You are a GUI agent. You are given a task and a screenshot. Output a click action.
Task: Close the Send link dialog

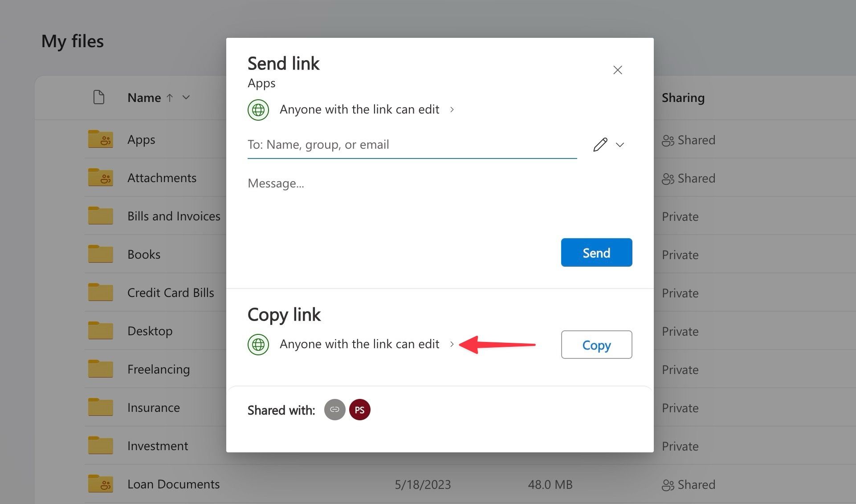tap(617, 70)
